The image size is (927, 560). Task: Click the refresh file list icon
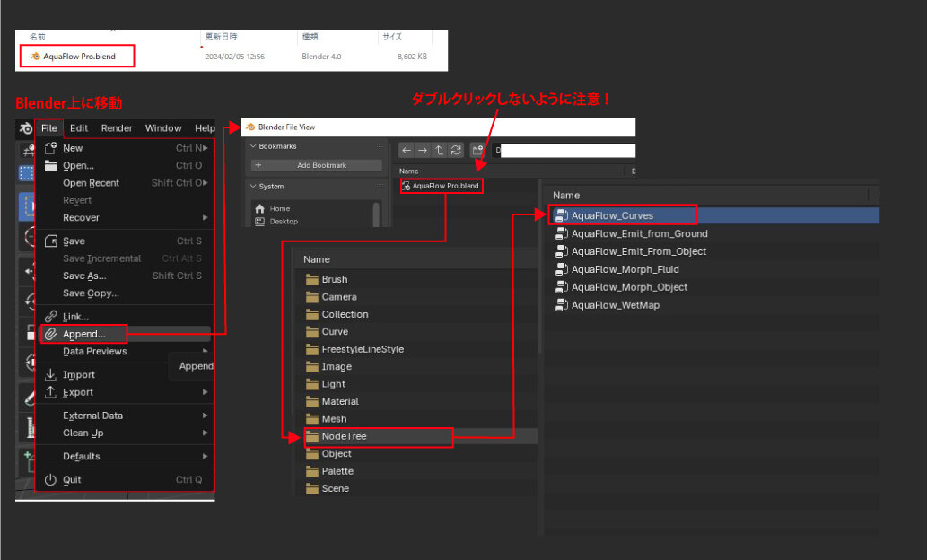[x=456, y=150]
